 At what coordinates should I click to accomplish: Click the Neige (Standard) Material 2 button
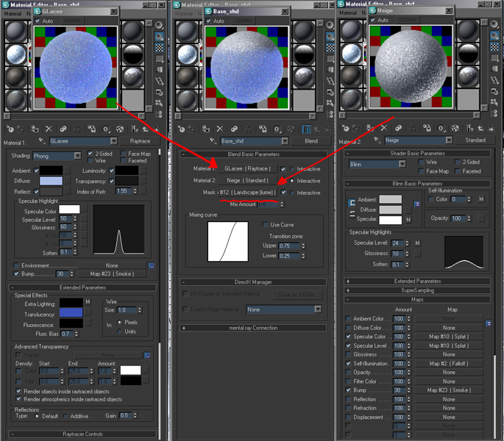[x=246, y=180]
